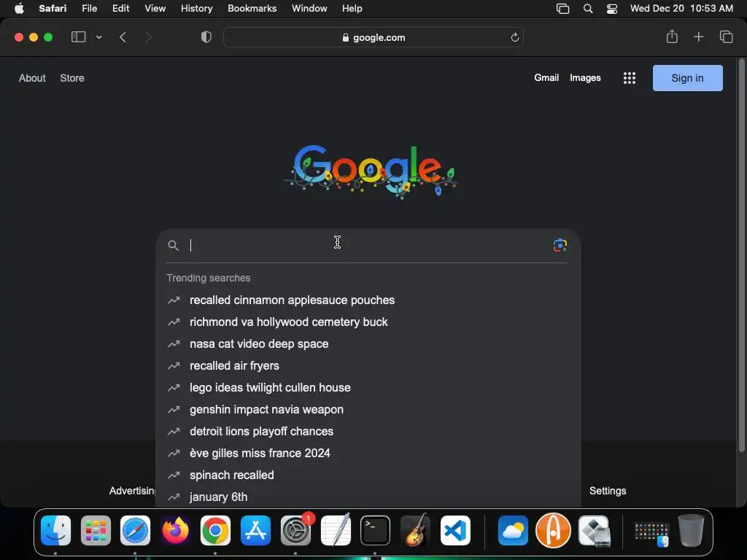This screenshot has height=560, width=747.
Task: Select 'richmond va hollywood cemetery buck' suggestion
Action: point(368,322)
